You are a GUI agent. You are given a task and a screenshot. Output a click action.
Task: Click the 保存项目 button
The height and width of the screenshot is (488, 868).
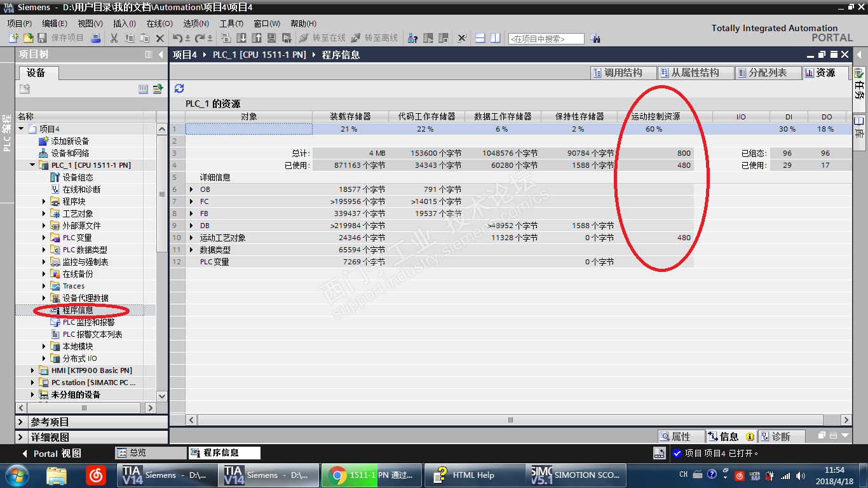(x=61, y=38)
